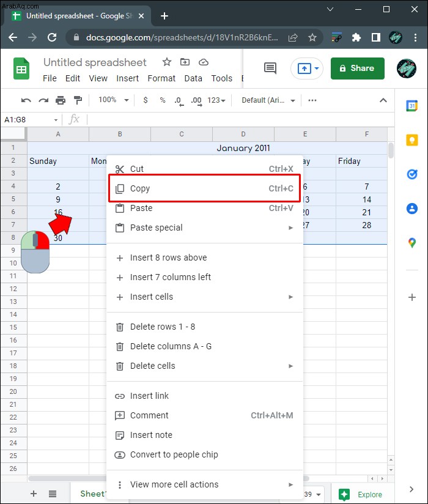This screenshot has width=428, height=504.
Task: Open the 123 more formats dropdown
Action: (x=216, y=100)
